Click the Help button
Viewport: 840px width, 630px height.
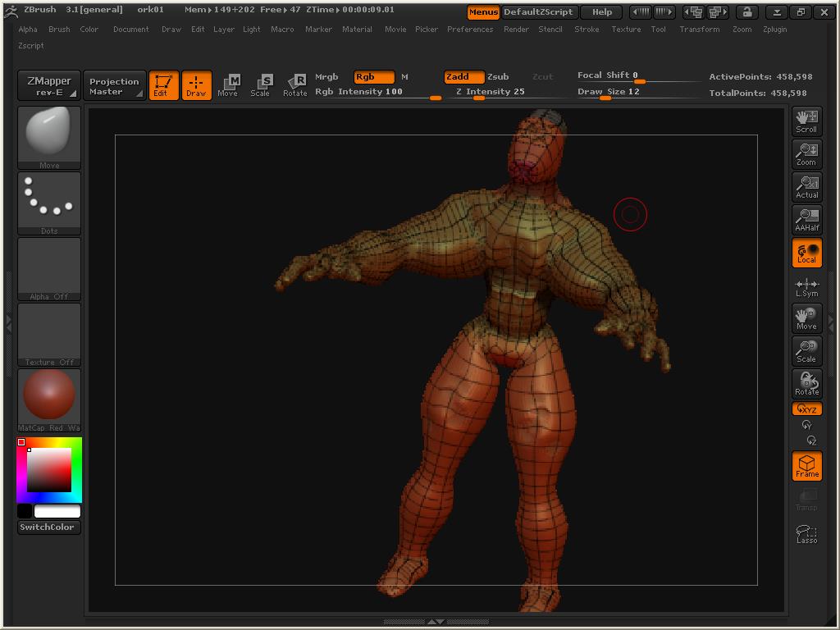click(x=602, y=11)
